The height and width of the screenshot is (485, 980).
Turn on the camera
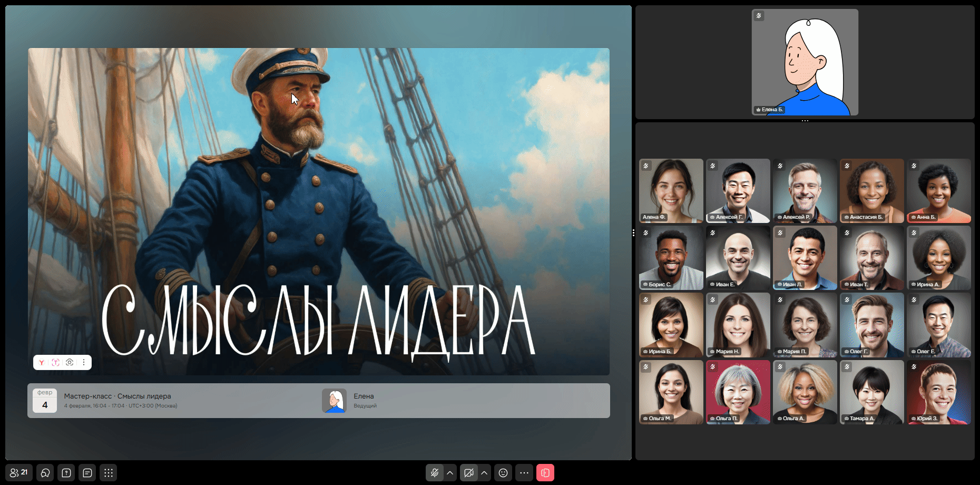pyautogui.click(x=469, y=473)
